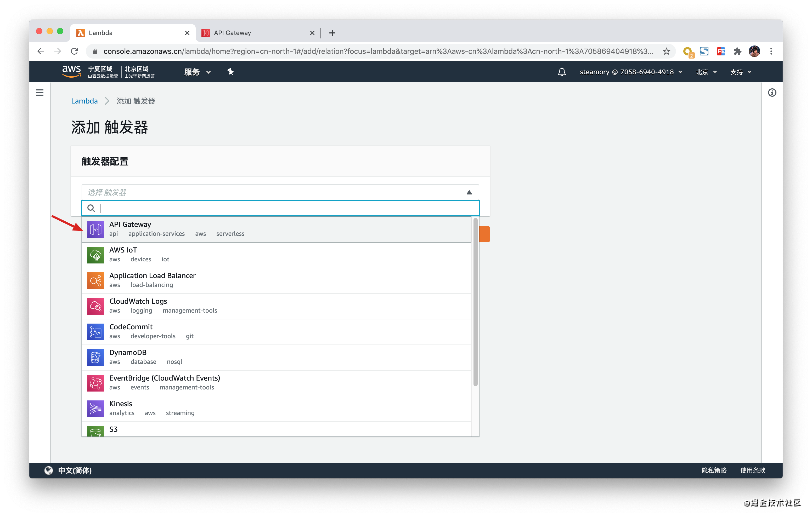Open the notifications bell
This screenshot has width=812, height=517.
tap(561, 72)
